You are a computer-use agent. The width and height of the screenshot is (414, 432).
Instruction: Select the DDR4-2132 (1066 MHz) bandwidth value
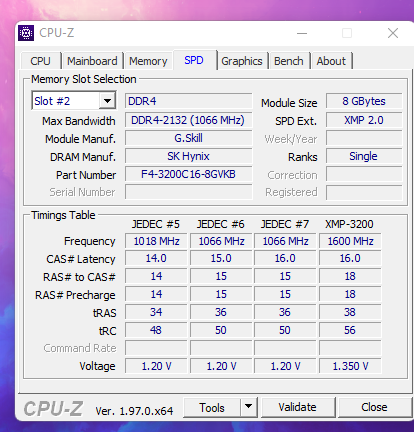[x=189, y=120]
